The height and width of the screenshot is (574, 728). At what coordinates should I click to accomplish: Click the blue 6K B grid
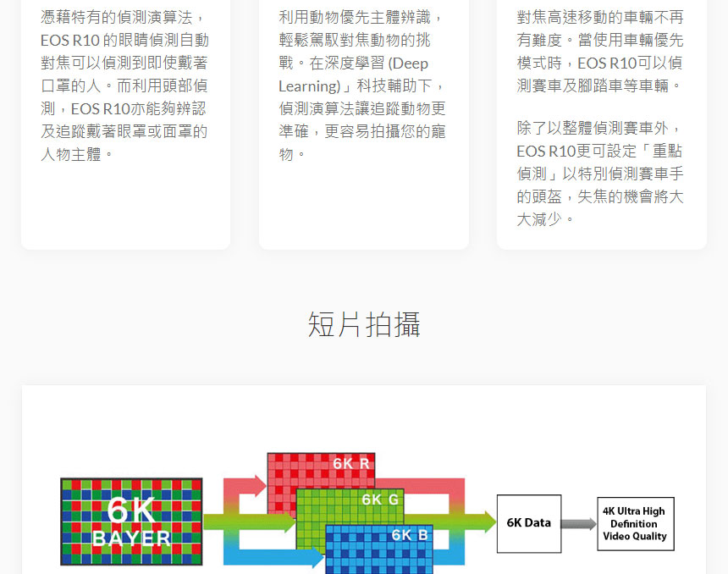pos(379,549)
